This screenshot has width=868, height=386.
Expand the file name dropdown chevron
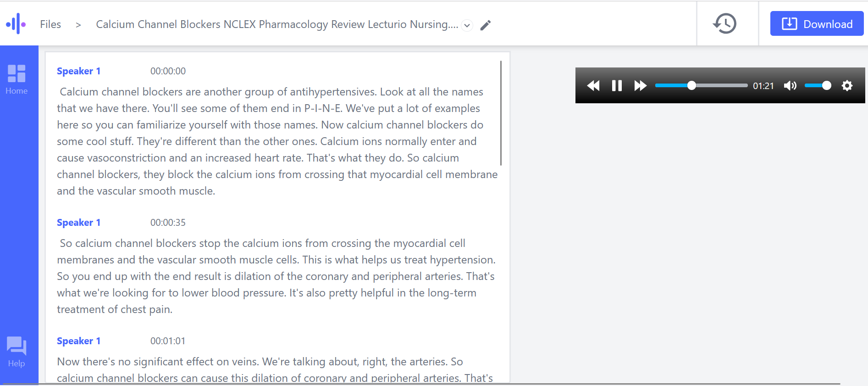click(467, 25)
